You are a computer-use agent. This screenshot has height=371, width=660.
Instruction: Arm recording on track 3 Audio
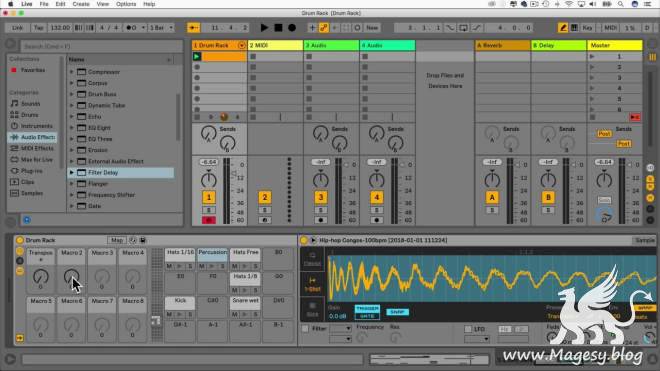click(321, 220)
